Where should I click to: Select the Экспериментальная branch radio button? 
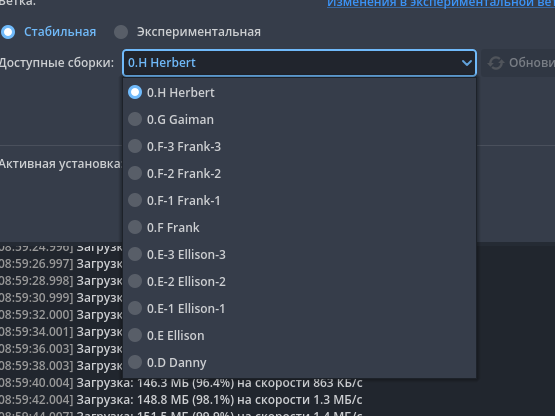pos(121,32)
